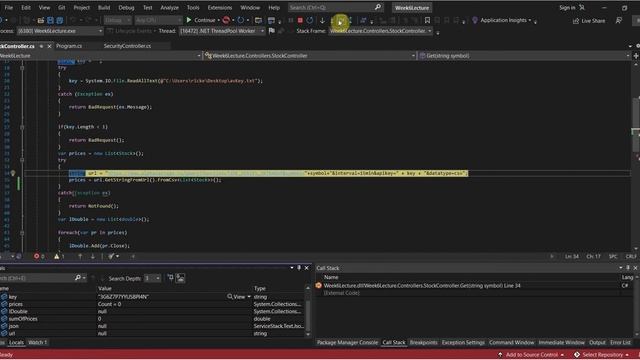
Task: Open the Any CPU platform dropdown
Action: point(158,20)
